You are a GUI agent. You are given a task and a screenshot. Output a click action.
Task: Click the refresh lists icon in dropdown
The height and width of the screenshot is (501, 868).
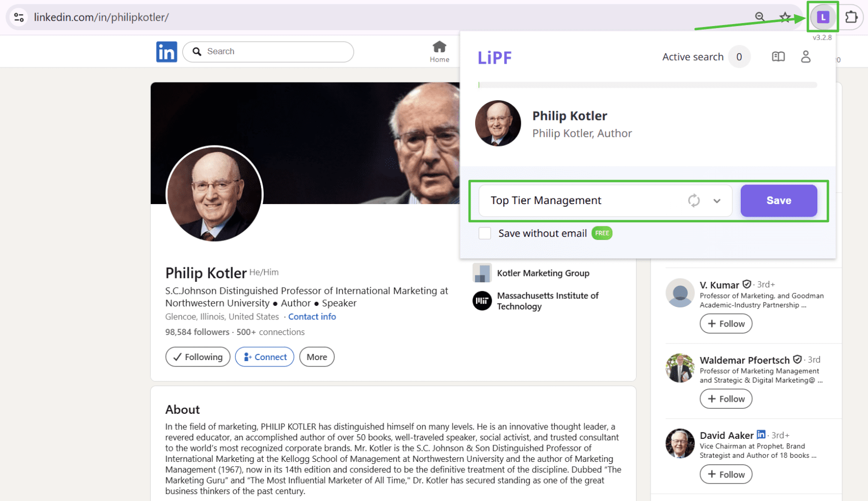coord(694,201)
